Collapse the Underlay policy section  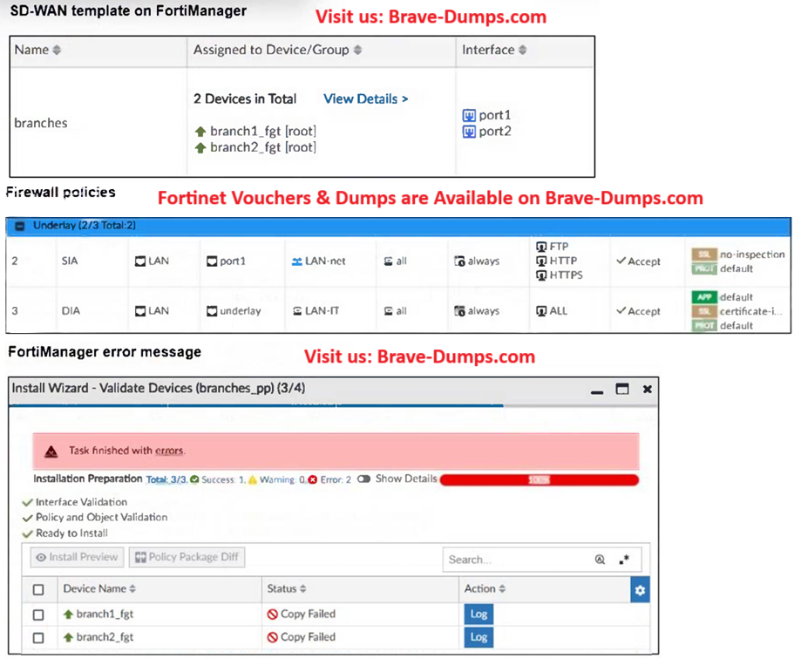19,226
